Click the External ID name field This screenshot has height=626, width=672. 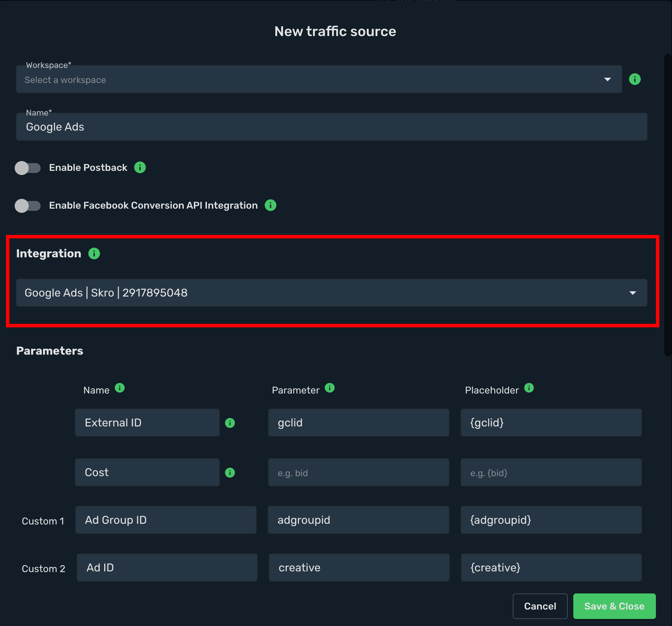tap(147, 423)
